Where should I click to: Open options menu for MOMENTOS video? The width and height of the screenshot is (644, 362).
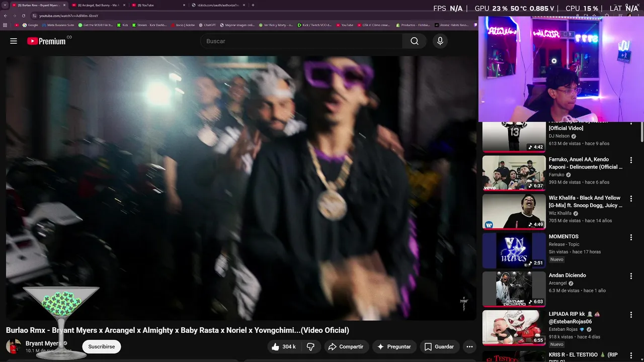[631, 237]
